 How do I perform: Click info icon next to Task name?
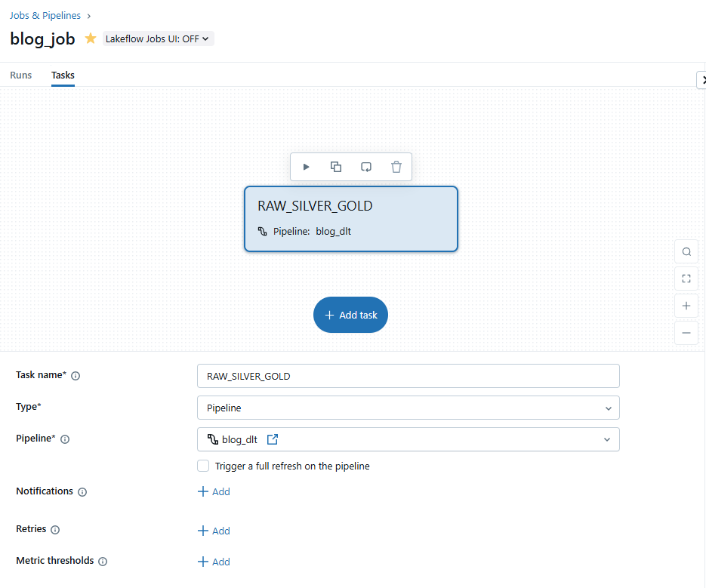pos(76,376)
